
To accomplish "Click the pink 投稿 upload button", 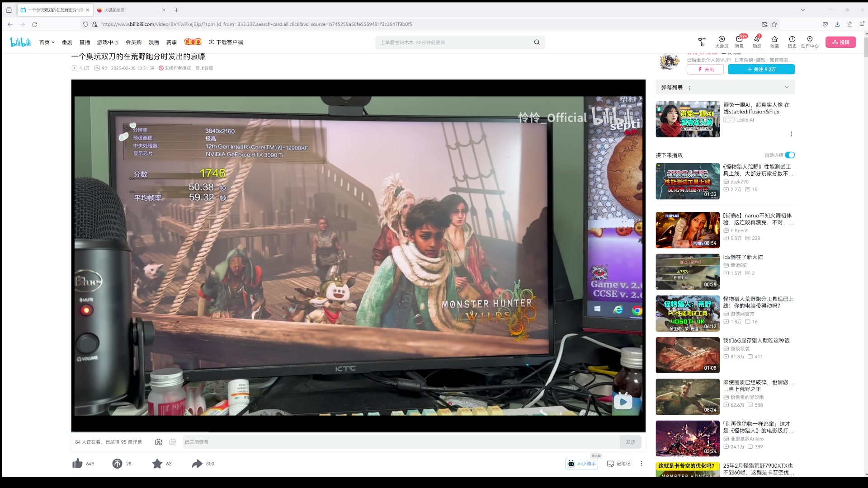I will coord(840,42).
